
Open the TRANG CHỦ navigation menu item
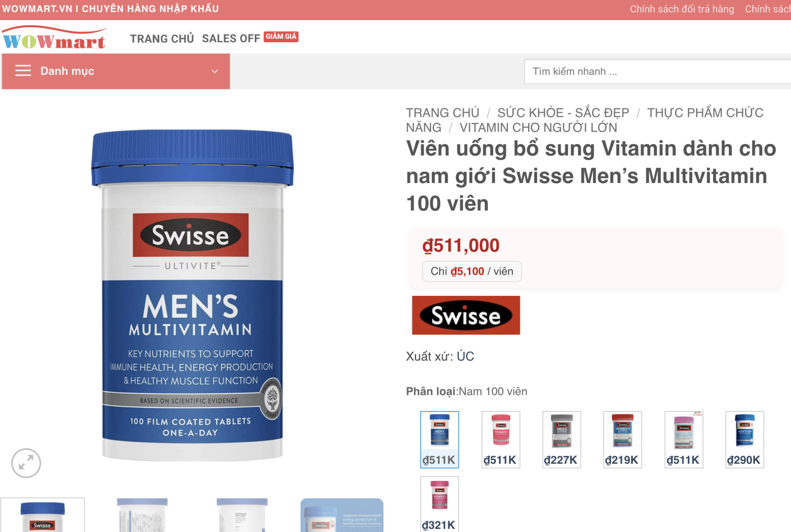(162, 39)
